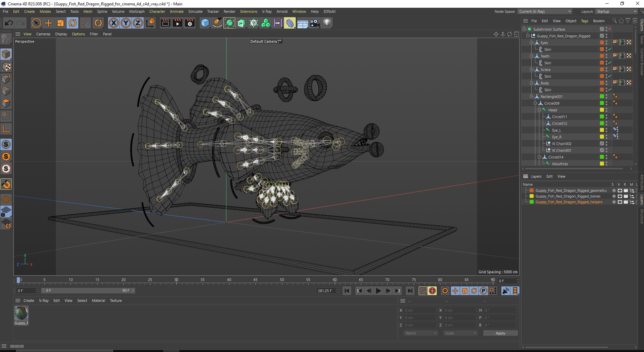The width and height of the screenshot is (644, 352).
Task: Select the Guppy_F material thumbnail
Action: (21, 313)
